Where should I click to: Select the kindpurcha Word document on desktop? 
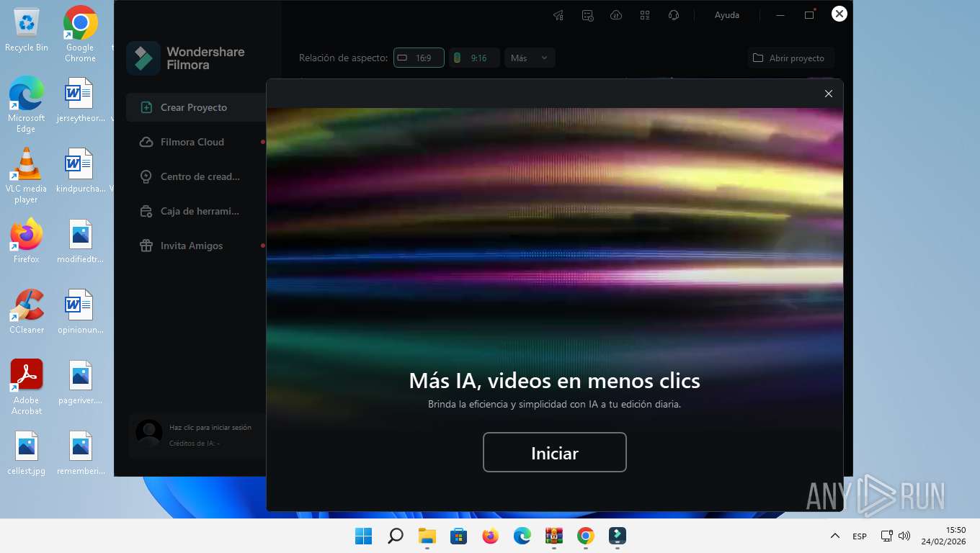pos(80,171)
